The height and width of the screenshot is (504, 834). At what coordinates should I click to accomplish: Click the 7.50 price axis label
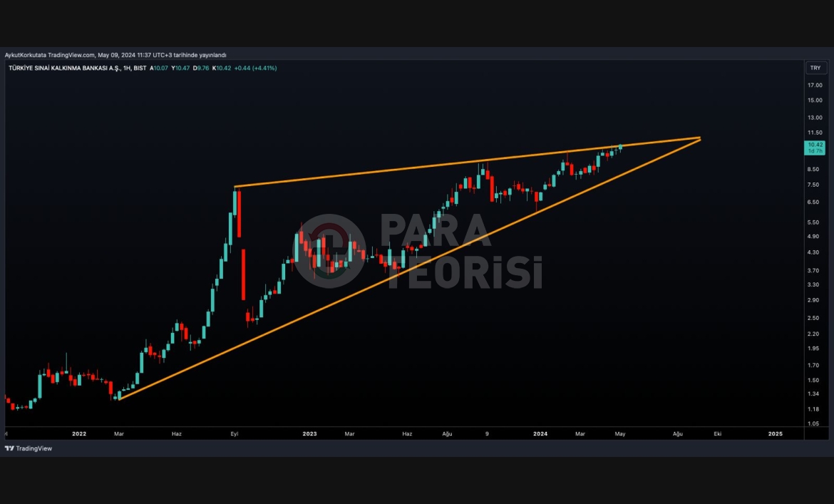click(x=813, y=185)
